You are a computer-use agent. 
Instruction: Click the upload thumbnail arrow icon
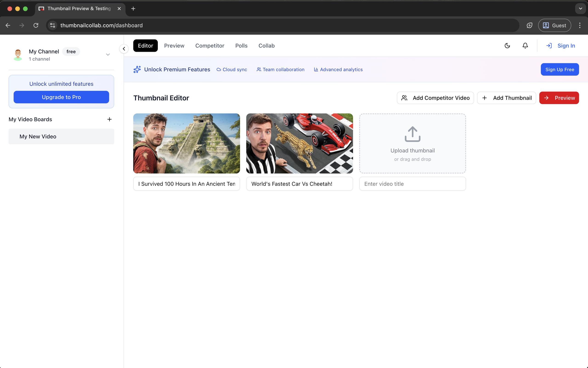[x=412, y=134]
